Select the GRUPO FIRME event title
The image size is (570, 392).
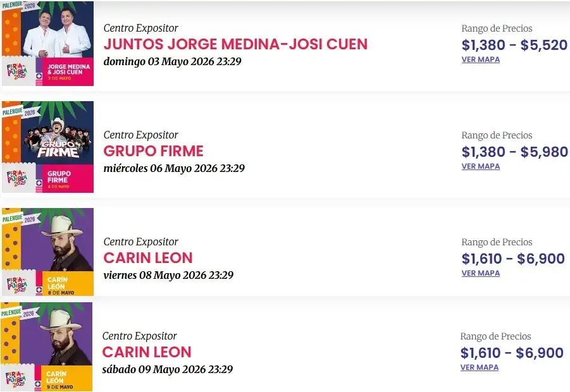click(153, 151)
